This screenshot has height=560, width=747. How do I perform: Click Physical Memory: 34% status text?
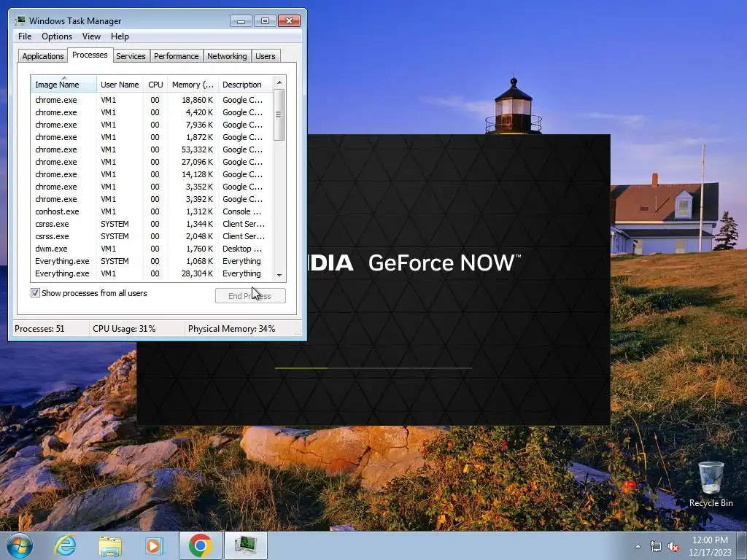pos(231,329)
